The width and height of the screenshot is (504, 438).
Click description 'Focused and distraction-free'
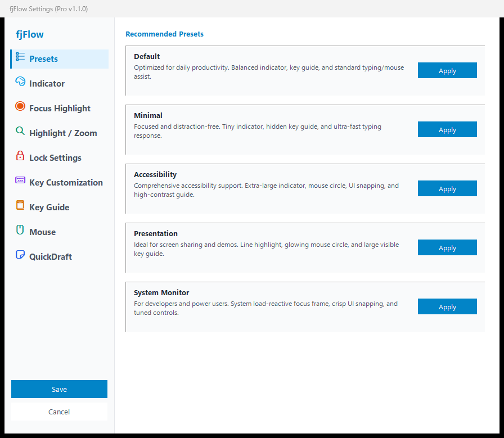point(258,131)
